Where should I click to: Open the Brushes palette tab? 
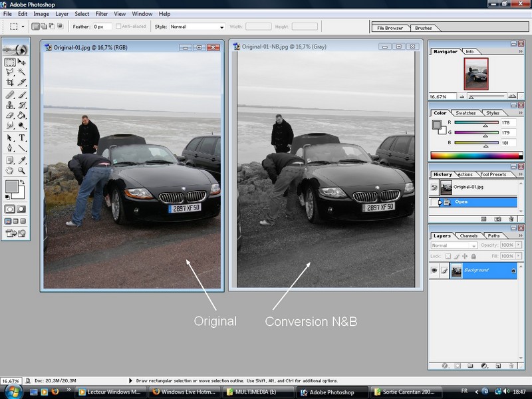pyautogui.click(x=424, y=28)
